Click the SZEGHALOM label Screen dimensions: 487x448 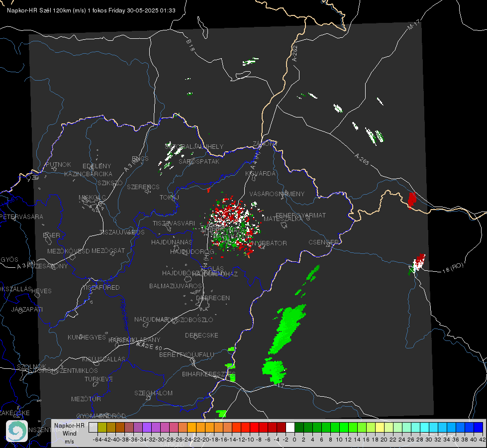153,393
